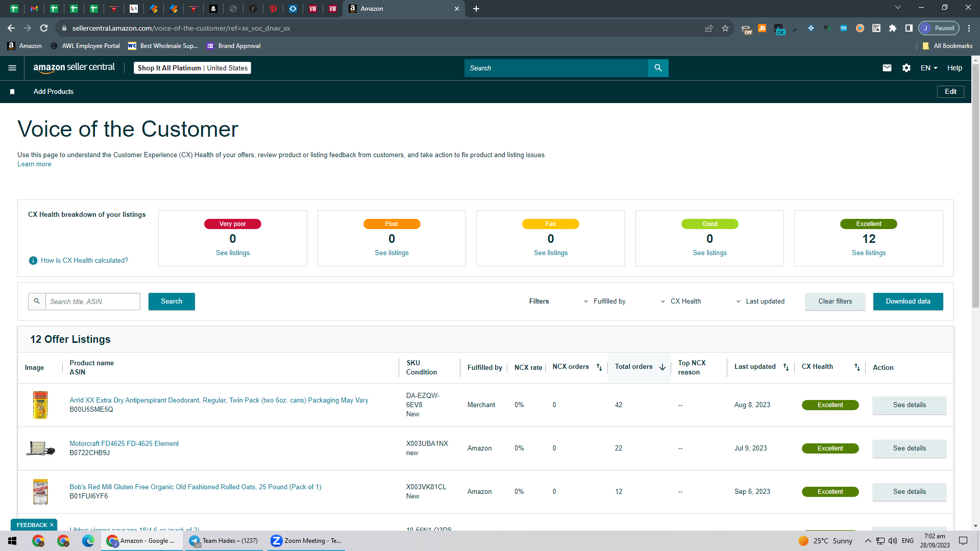Toggle the browser side panel icon

(909, 28)
